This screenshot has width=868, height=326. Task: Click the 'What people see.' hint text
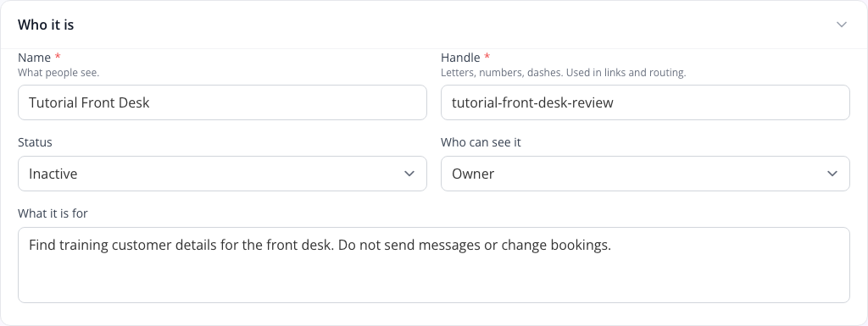[58, 72]
